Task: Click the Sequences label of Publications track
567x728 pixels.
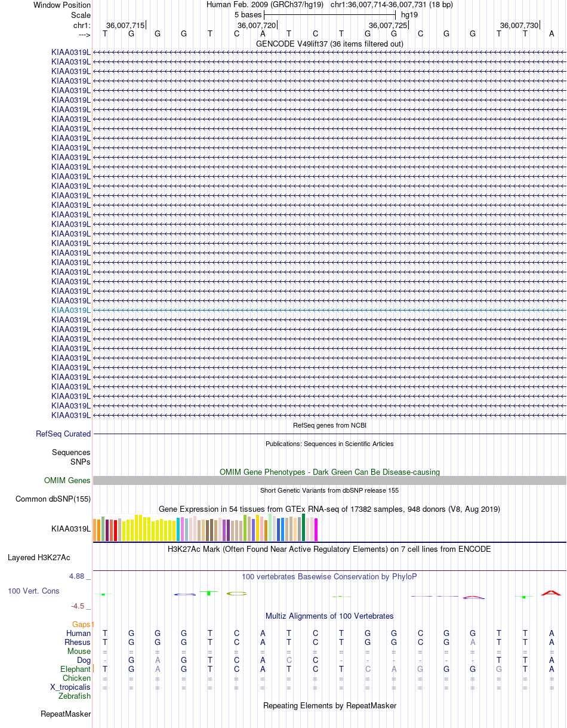Action: (71, 453)
